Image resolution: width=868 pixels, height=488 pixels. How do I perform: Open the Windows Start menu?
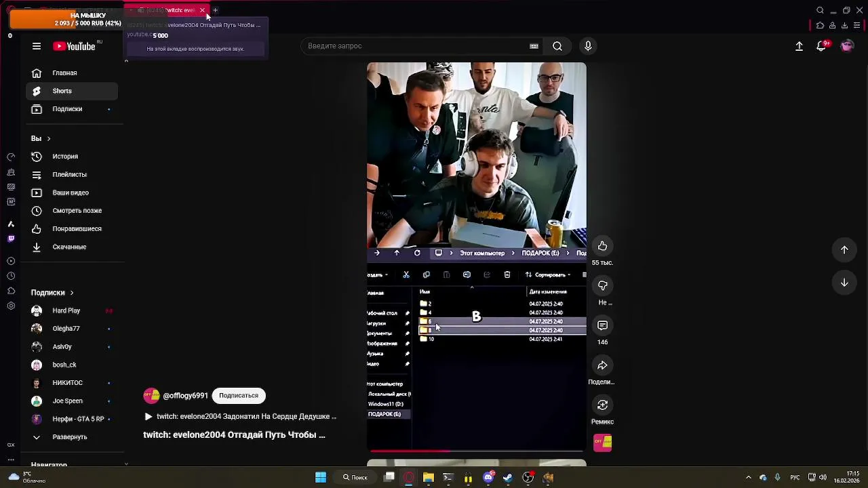point(321,478)
